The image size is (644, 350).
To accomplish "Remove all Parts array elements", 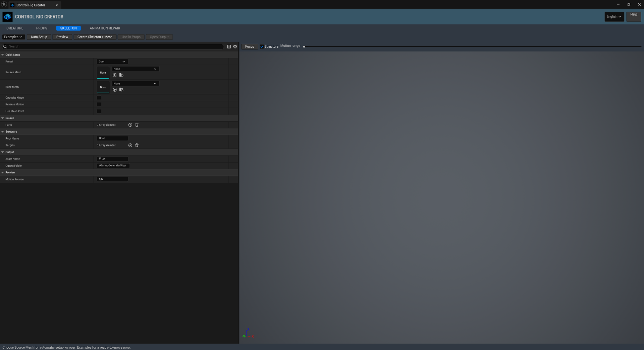I will point(137,125).
